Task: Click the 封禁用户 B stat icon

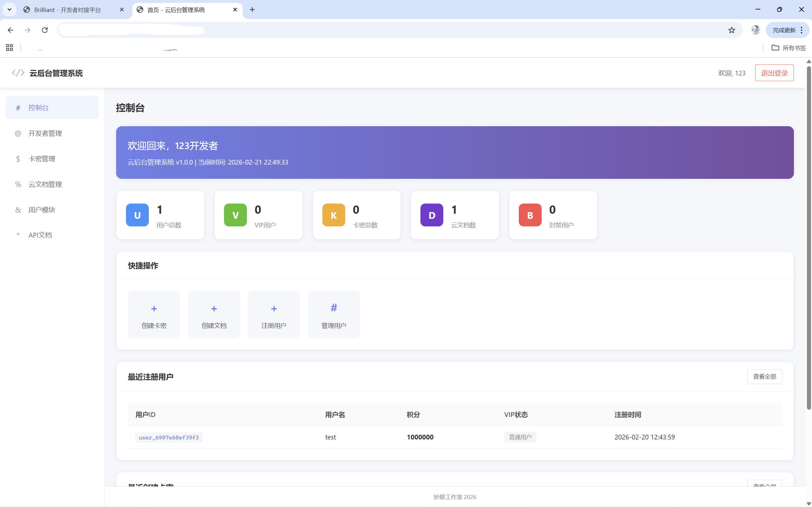Action: [529, 215]
